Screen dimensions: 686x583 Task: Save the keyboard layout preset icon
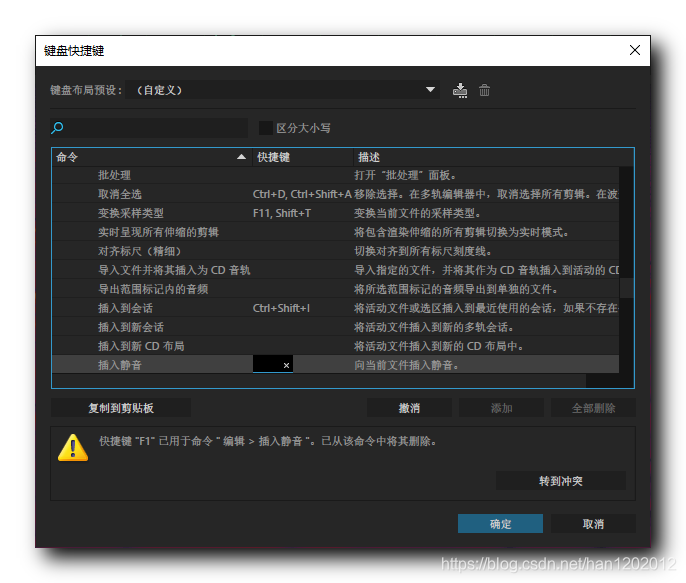click(460, 91)
